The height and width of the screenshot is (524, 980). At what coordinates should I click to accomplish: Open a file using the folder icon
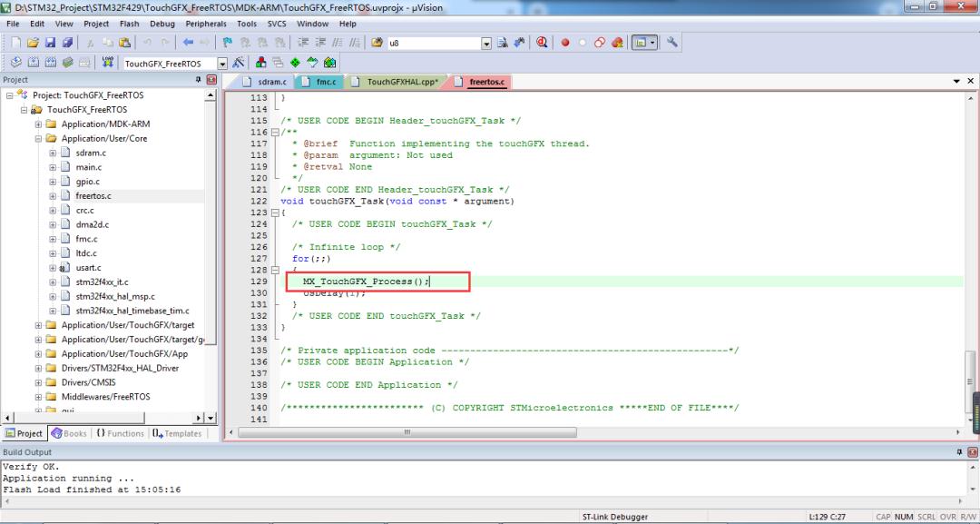click(x=34, y=43)
